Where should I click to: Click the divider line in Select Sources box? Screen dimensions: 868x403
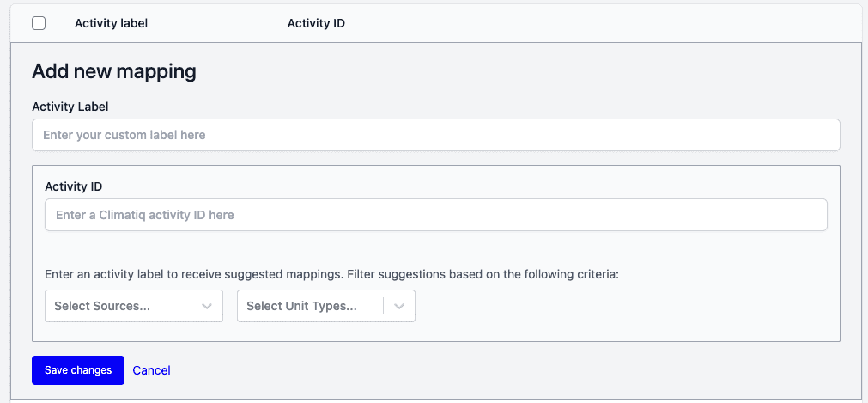(x=191, y=306)
